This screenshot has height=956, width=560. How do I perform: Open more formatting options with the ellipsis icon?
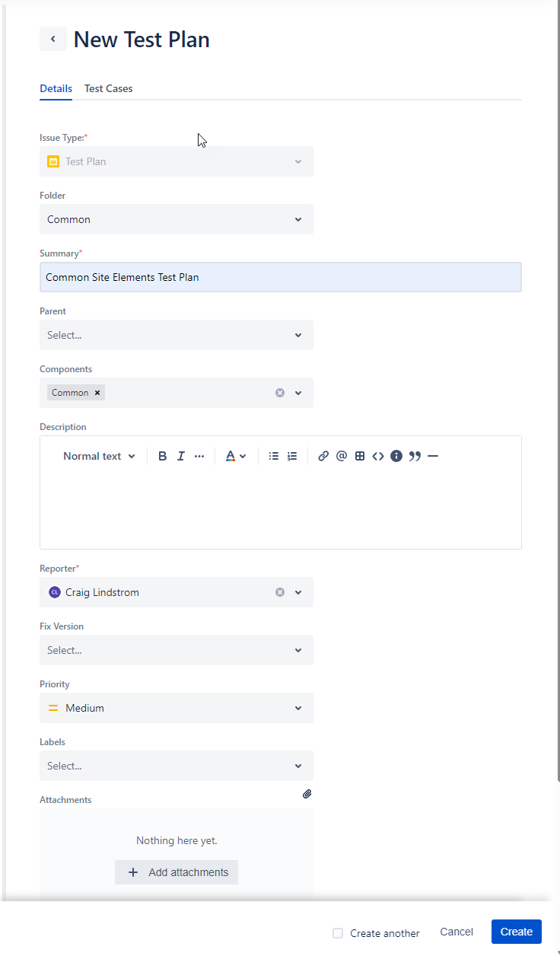point(199,455)
